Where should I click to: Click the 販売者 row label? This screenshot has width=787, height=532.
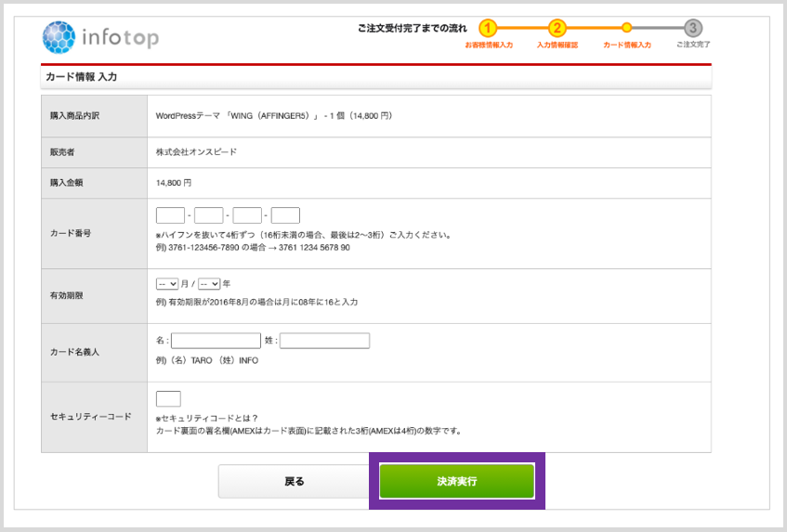[x=62, y=152]
